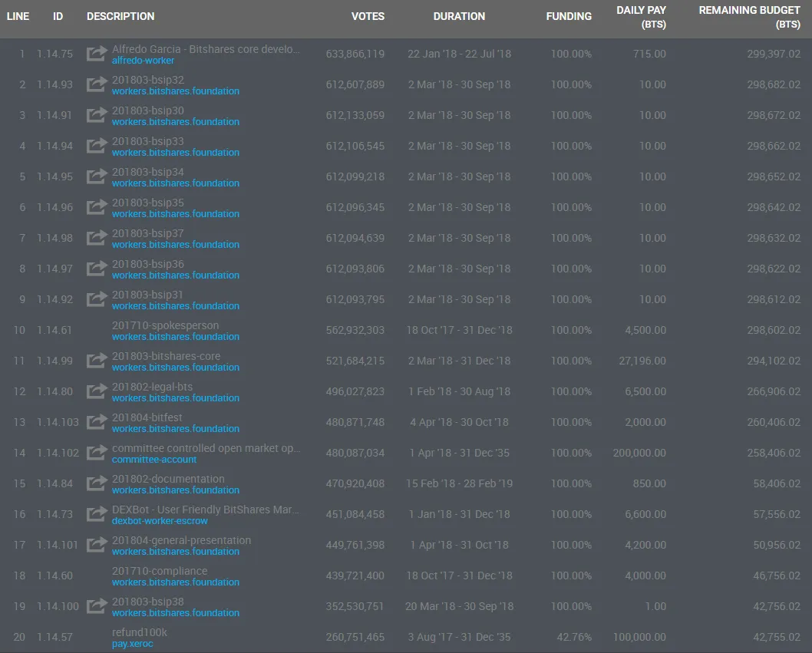812x653 pixels.
Task: Select worker title '201803-bitshares-core'
Action: coord(167,356)
